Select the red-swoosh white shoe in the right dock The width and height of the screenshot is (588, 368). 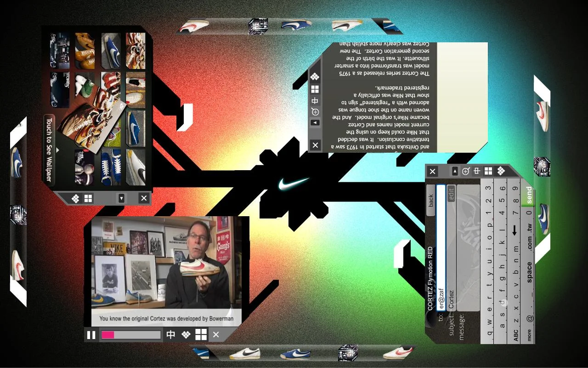coord(543,116)
